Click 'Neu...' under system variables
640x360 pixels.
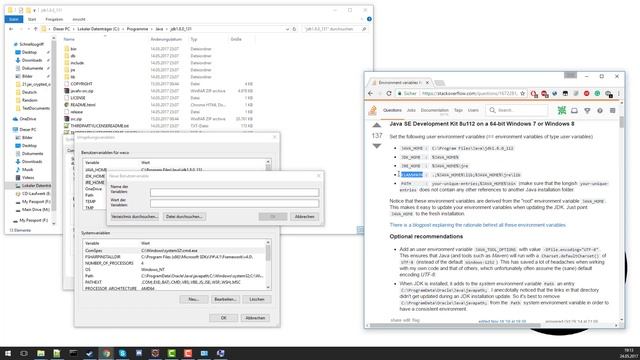point(193,299)
